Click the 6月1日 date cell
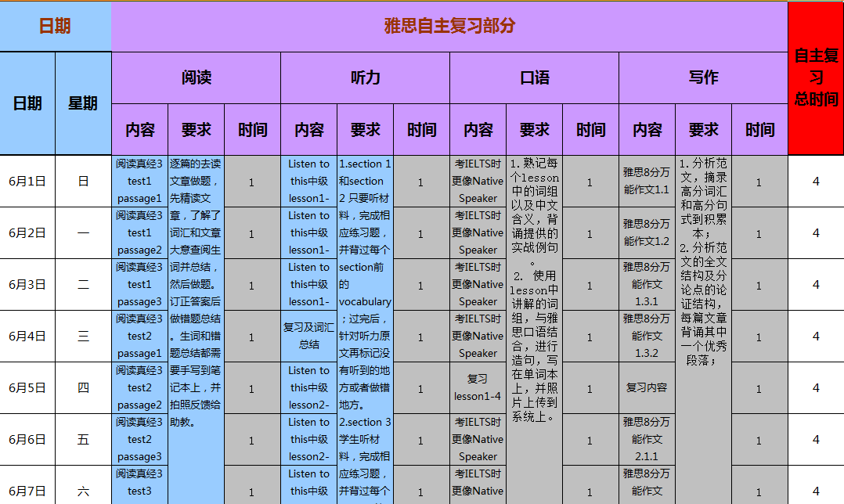This screenshot has width=844, height=504. pyautogui.click(x=27, y=182)
